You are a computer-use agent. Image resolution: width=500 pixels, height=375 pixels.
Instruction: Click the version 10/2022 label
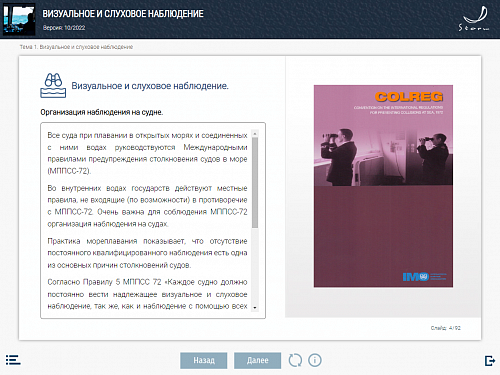(x=64, y=28)
